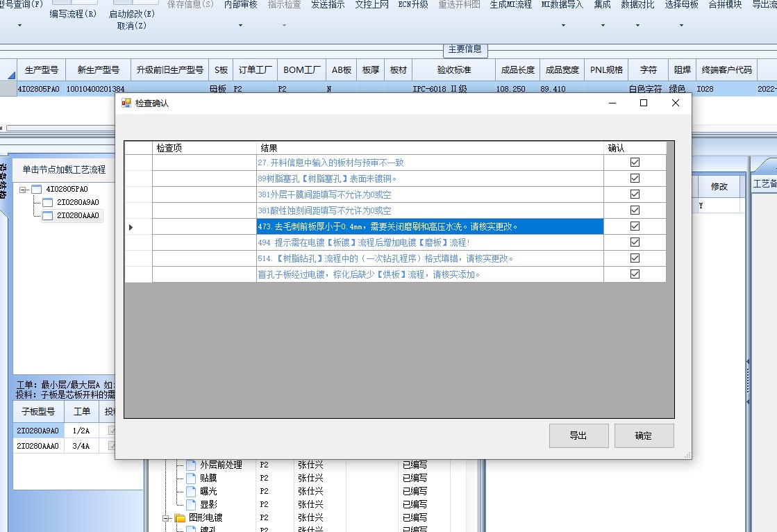
Task: Click ECN升级 in toolbar
Action: [x=413, y=5]
